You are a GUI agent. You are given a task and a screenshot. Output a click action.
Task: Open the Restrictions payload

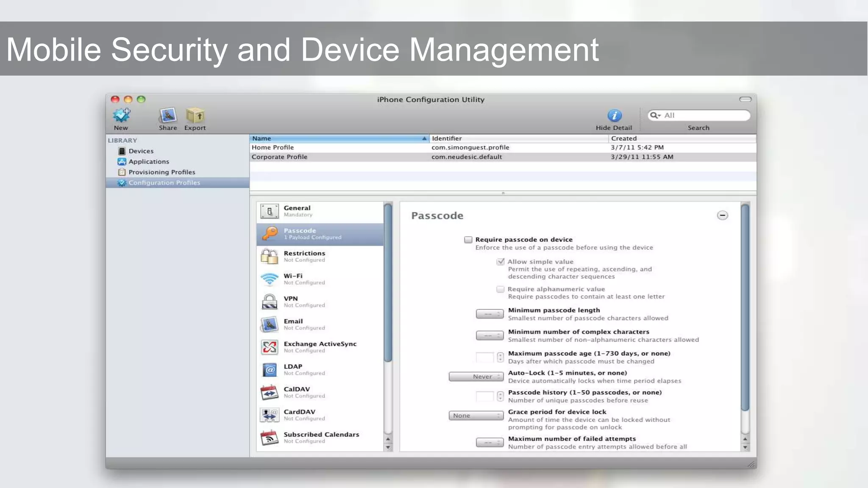click(x=320, y=256)
